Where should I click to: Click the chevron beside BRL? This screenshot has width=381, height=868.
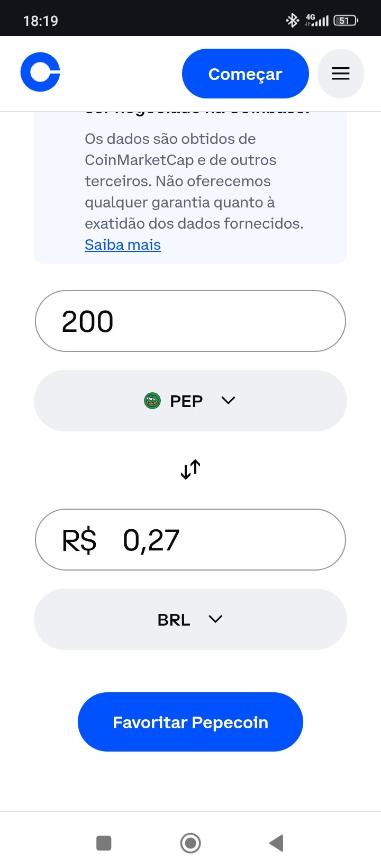(x=215, y=619)
